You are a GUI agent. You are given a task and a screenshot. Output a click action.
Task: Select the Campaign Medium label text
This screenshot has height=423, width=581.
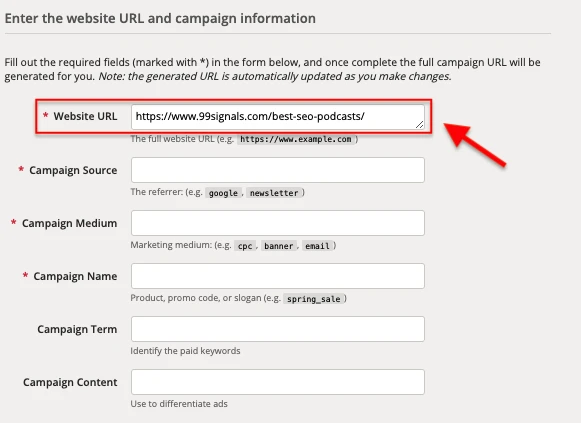(x=69, y=223)
